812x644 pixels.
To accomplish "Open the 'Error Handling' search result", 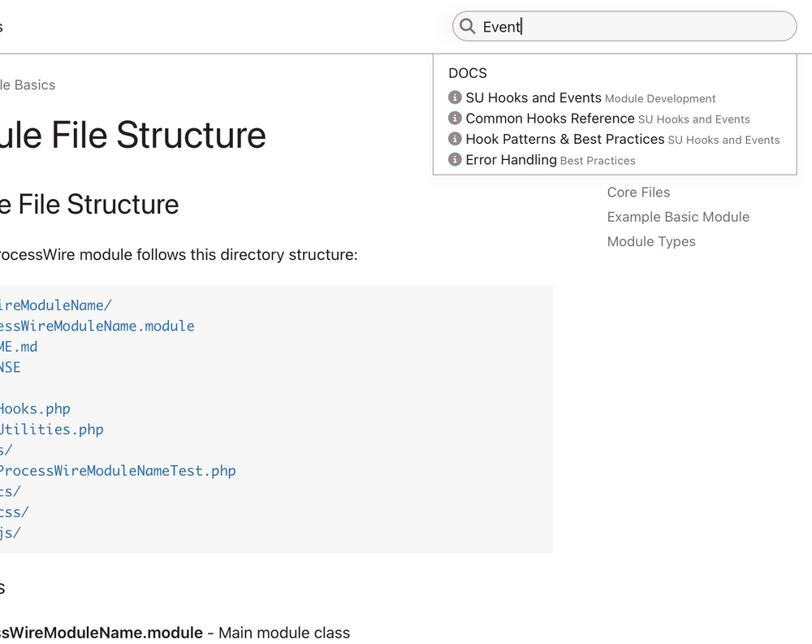I will (511, 160).
